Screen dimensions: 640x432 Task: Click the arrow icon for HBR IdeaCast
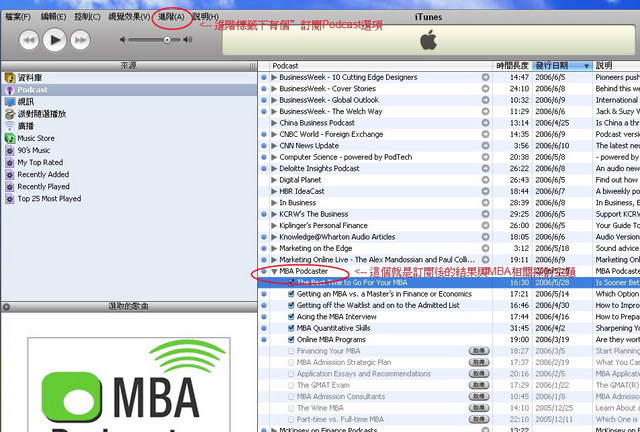point(485,192)
